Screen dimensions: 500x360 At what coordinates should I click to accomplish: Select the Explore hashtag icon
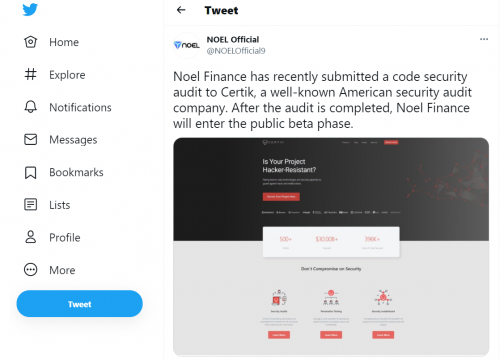30,74
